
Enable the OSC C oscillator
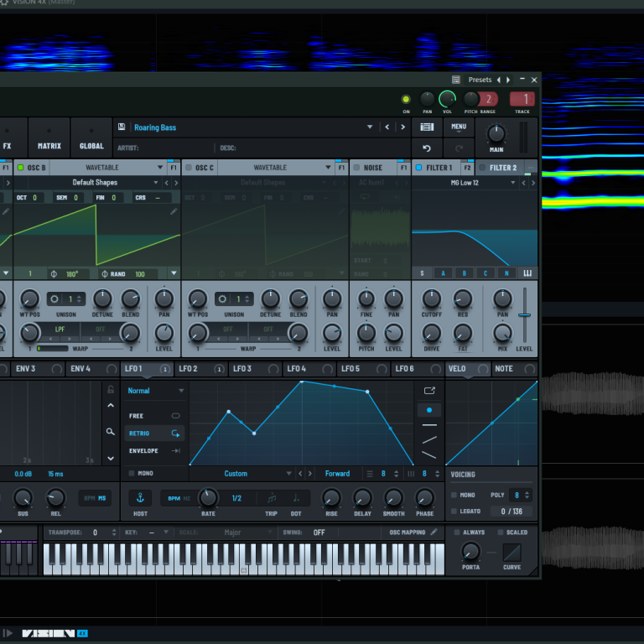coord(189,168)
